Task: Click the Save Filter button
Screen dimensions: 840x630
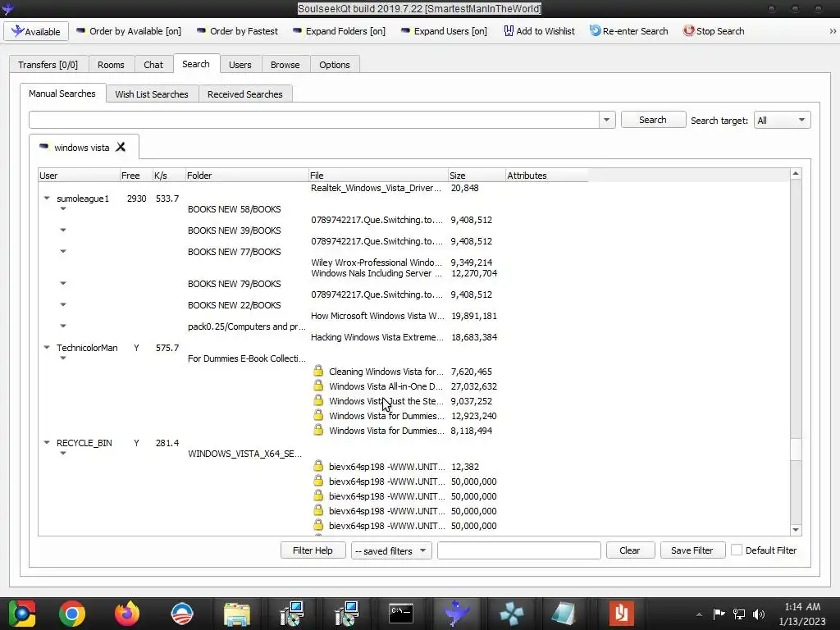Action: point(692,550)
